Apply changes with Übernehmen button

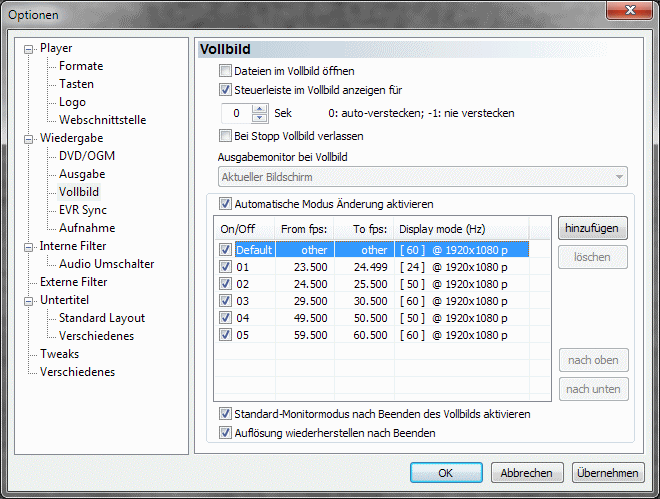coord(608,473)
